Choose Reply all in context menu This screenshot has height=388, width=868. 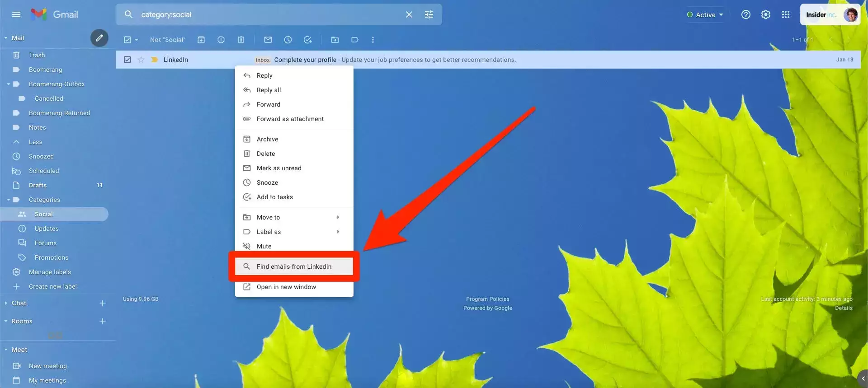click(294, 90)
